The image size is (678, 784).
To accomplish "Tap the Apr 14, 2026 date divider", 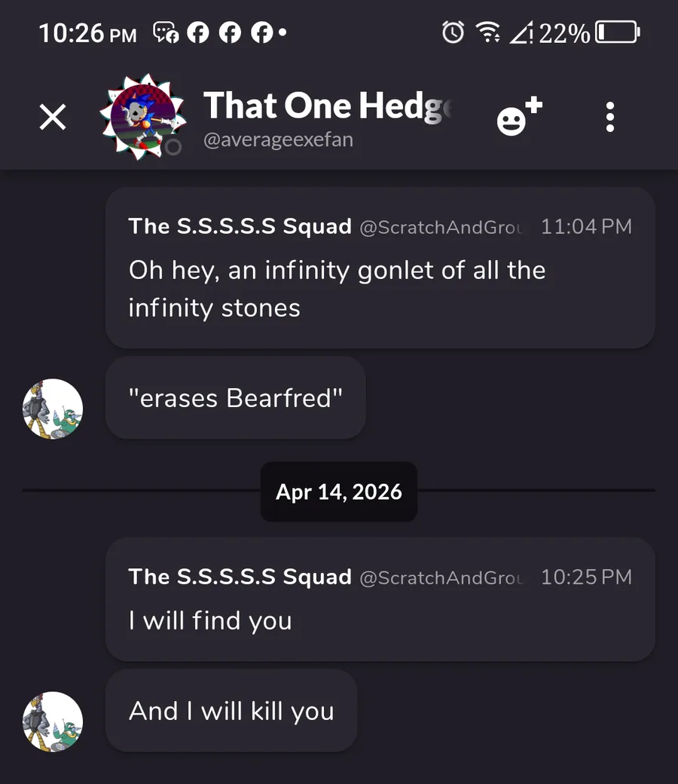I will tap(339, 492).
